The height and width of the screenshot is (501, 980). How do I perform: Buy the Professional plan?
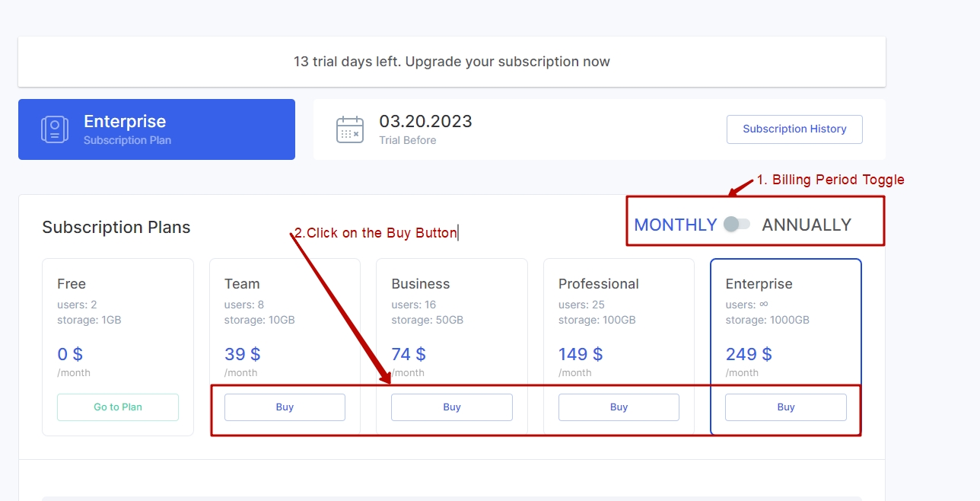pos(619,407)
